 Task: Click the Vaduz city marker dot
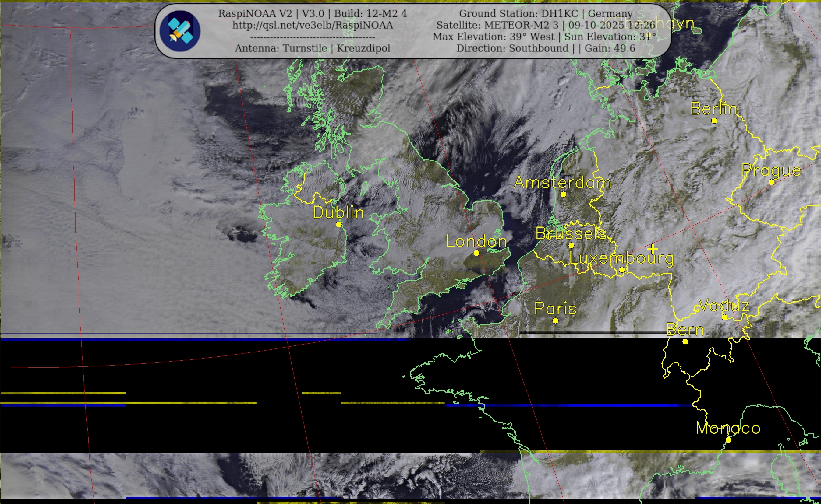[725, 317]
